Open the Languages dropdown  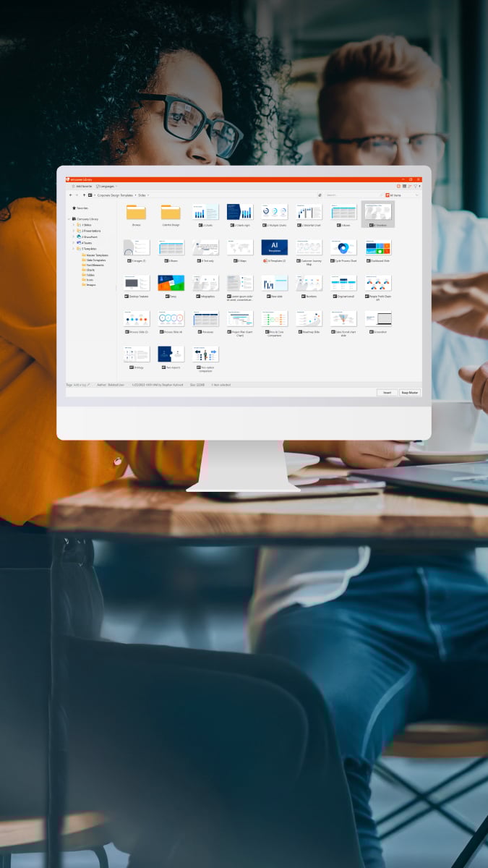106,187
